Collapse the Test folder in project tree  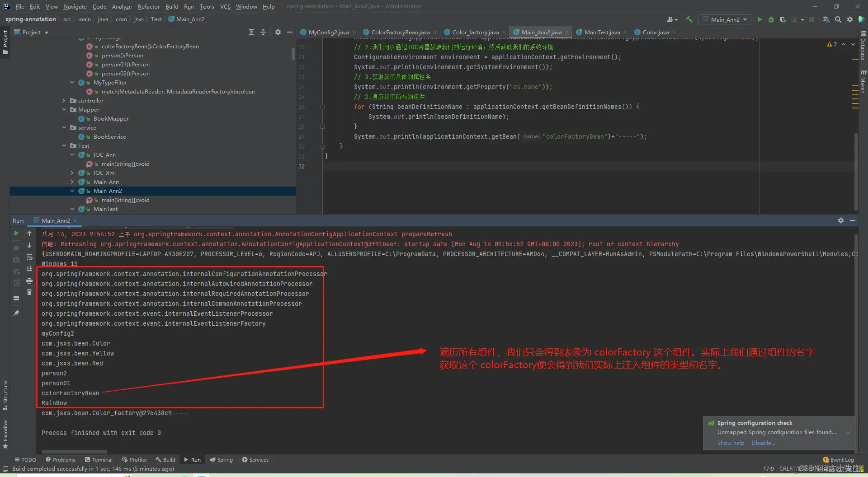coord(64,146)
